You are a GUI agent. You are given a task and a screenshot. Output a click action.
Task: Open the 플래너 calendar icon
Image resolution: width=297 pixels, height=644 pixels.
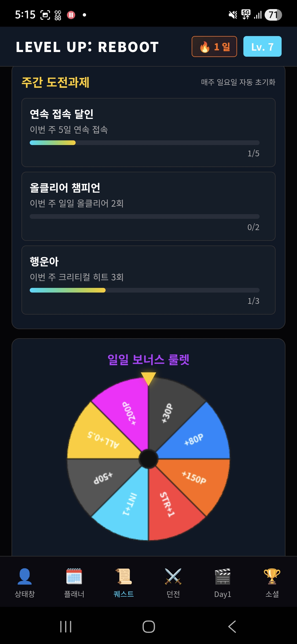pyautogui.click(x=74, y=576)
